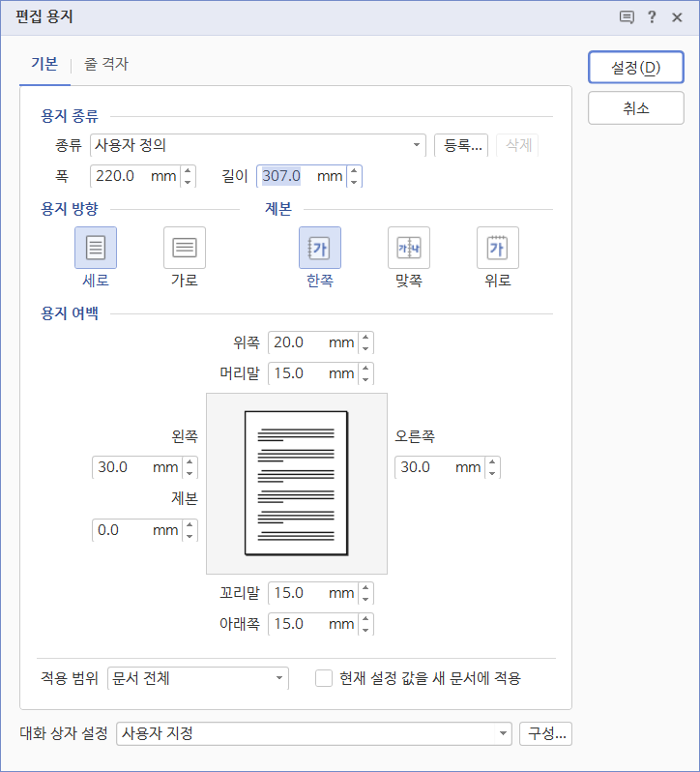Click the 등록... register button
This screenshot has width=700, height=772.
click(x=461, y=145)
